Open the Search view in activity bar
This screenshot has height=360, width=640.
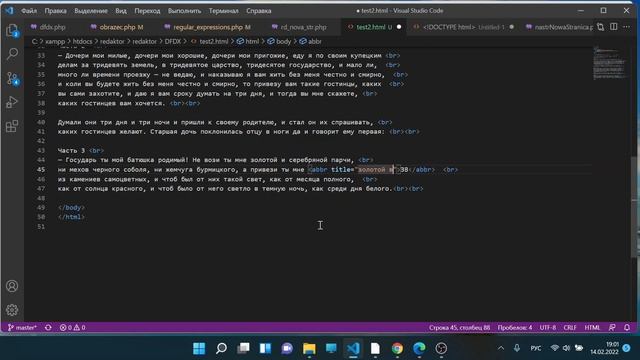pos(12,53)
